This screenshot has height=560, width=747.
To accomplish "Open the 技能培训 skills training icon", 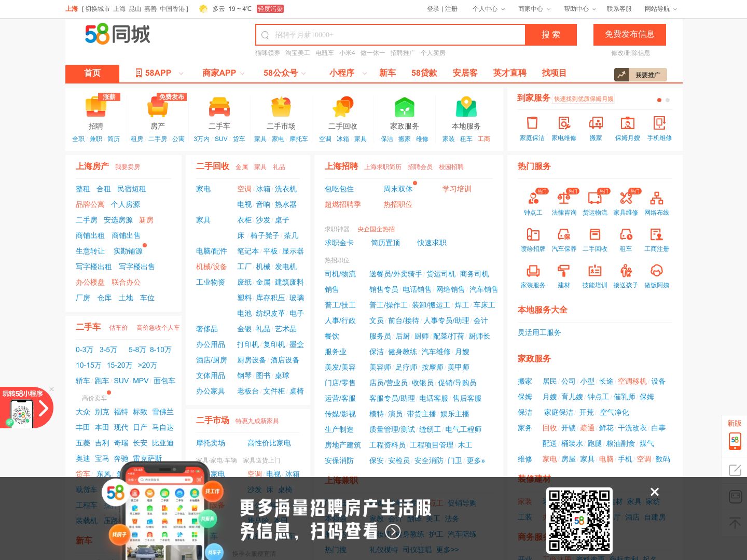I will pyautogui.click(x=595, y=270).
